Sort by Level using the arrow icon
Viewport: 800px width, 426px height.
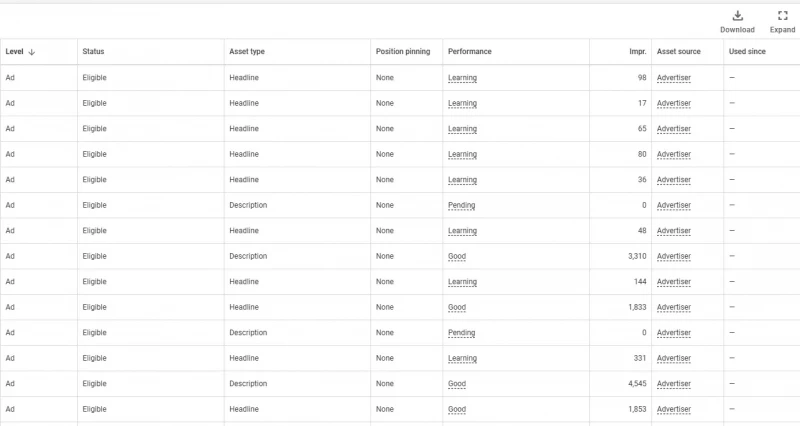(32, 52)
